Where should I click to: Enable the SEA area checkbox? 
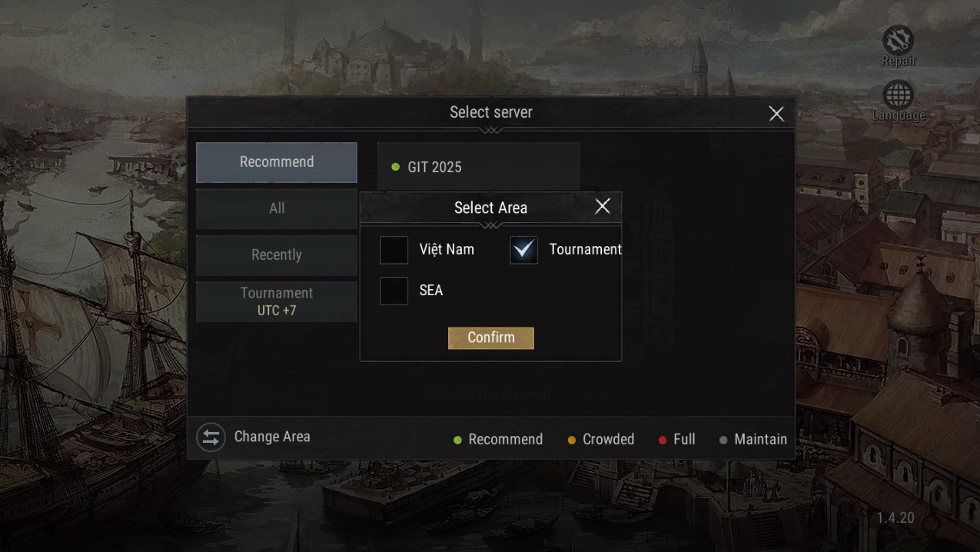click(394, 291)
